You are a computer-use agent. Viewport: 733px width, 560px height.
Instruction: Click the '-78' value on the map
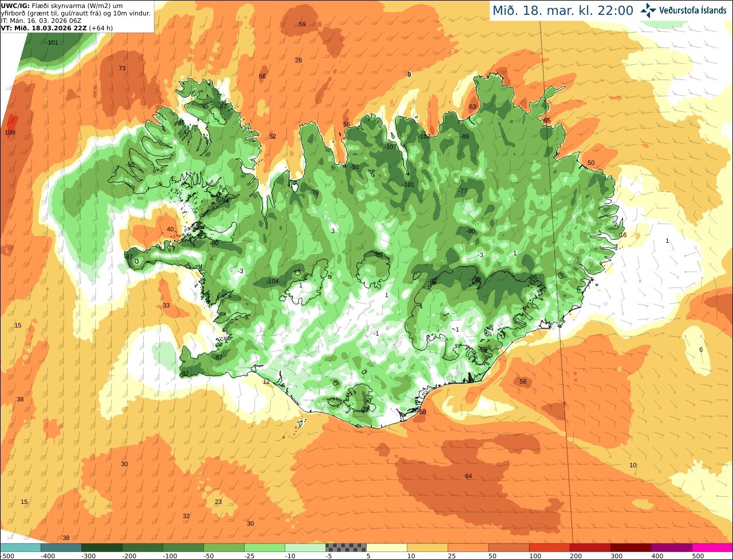click(x=314, y=193)
